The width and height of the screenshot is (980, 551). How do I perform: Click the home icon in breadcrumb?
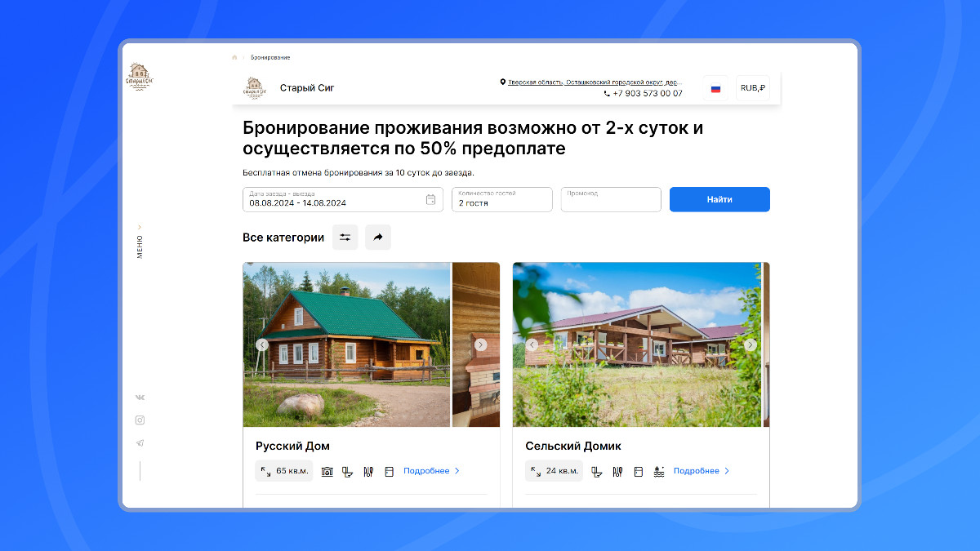[234, 57]
